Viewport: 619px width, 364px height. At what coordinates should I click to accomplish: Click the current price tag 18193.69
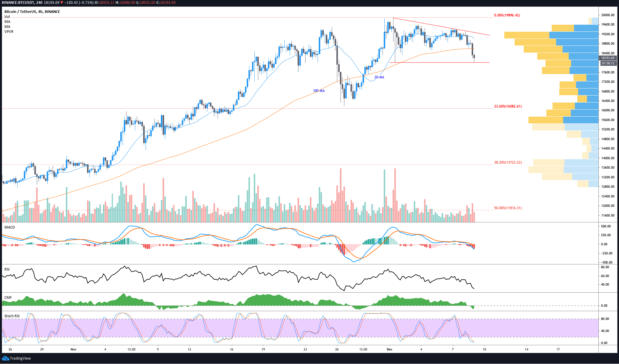(608, 58)
